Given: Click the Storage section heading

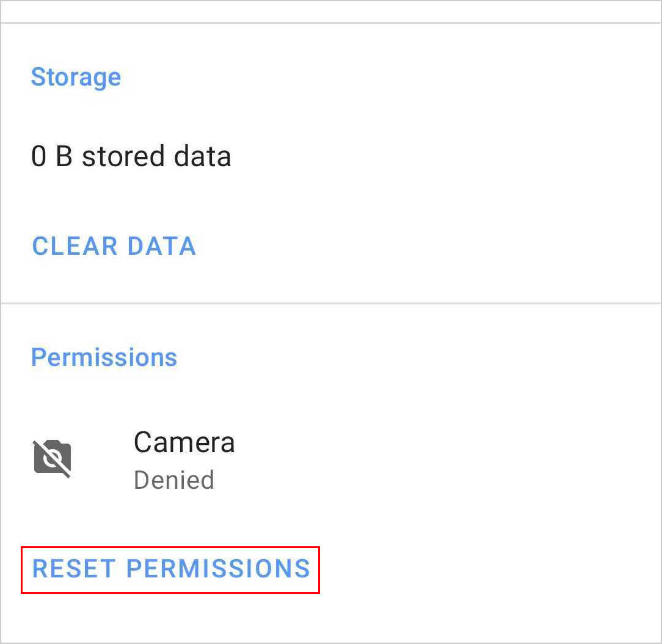Looking at the screenshot, I should pos(76,77).
